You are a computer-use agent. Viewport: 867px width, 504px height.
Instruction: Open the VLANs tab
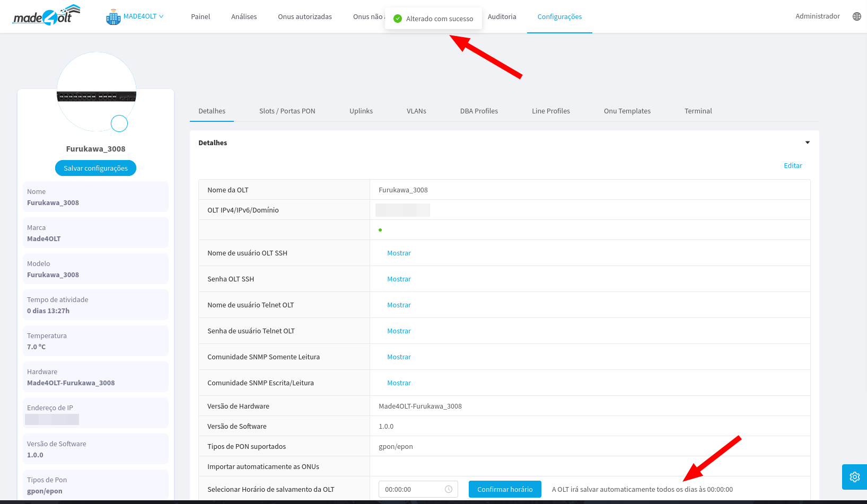[x=416, y=111]
